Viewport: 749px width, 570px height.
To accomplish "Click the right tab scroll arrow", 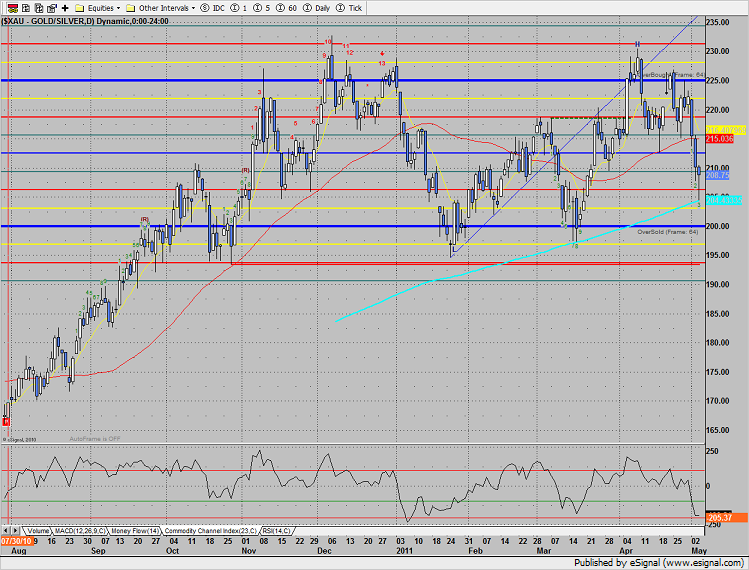I will [x=15, y=530].
